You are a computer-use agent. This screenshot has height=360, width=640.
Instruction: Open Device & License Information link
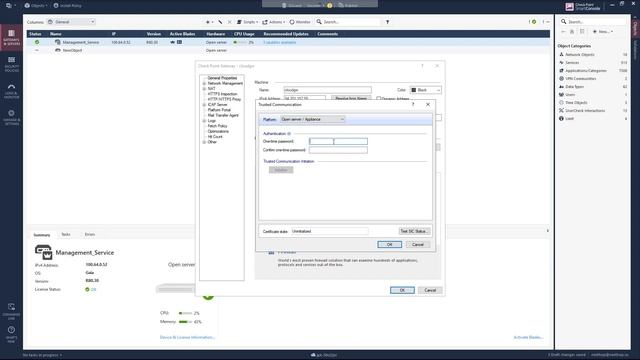[x=187, y=337]
